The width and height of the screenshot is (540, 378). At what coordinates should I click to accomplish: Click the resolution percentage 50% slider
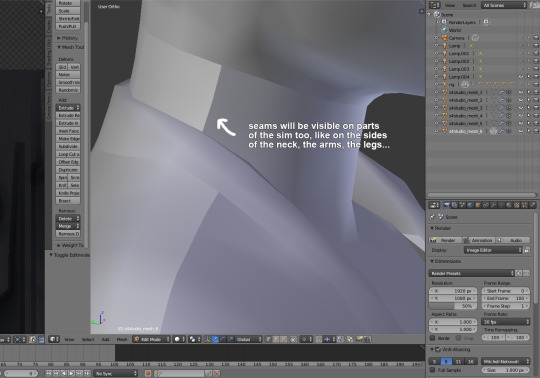tap(453, 306)
